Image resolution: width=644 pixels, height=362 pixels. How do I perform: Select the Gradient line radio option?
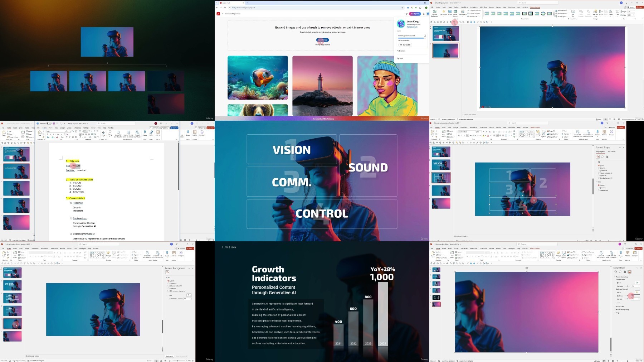[599, 190]
